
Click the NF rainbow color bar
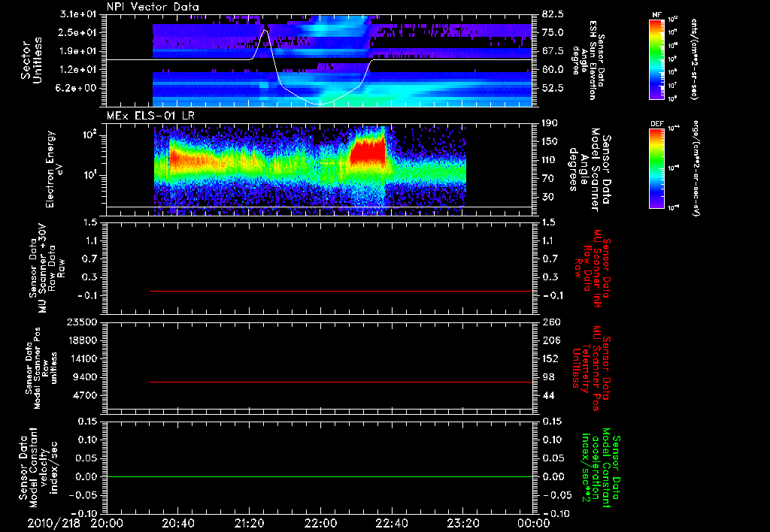tap(657, 59)
